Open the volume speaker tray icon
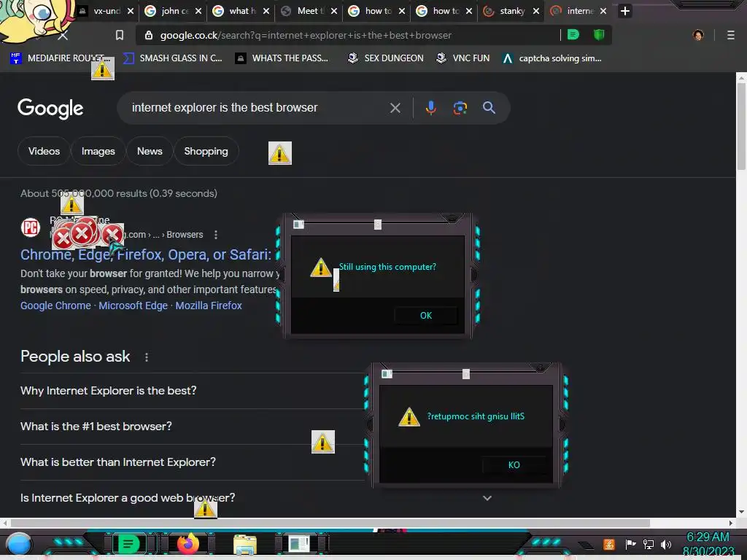The width and height of the screenshot is (747, 560). point(666,544)
